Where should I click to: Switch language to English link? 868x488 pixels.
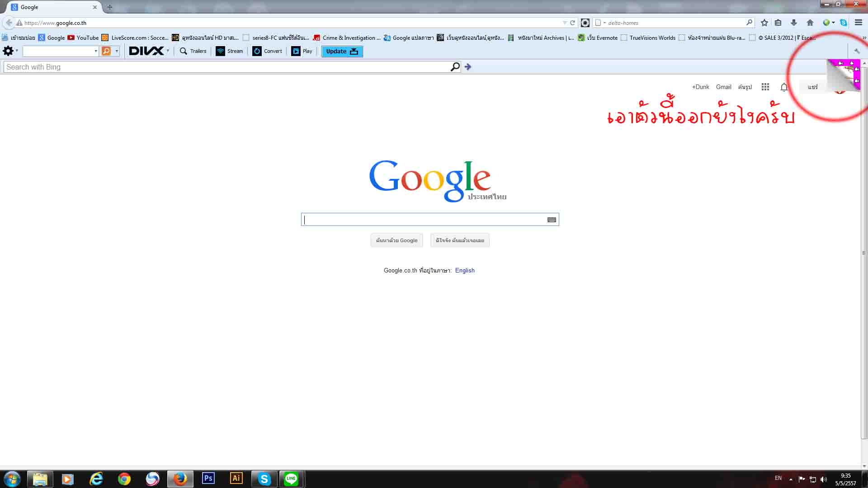(x=465, y=270)
